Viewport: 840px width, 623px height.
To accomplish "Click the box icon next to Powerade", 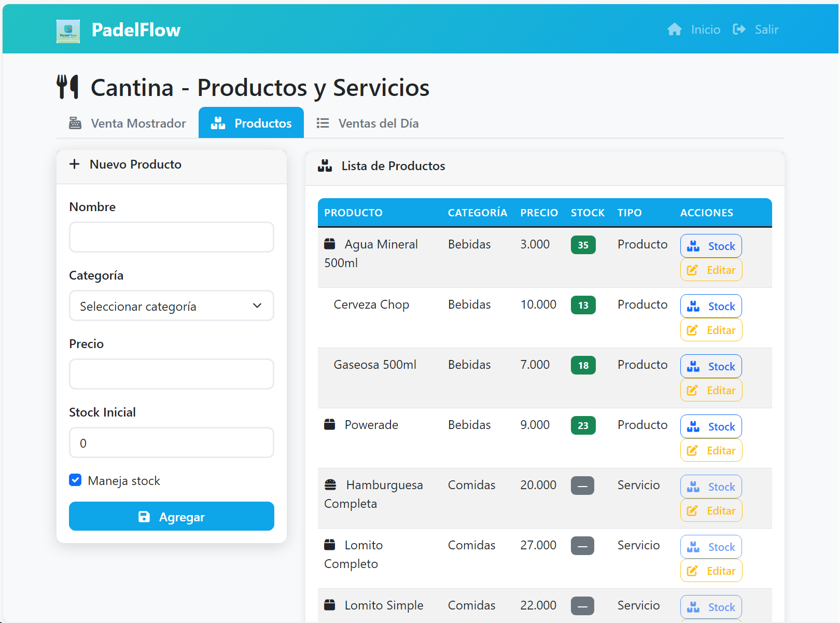I will [x=330, y=425].
